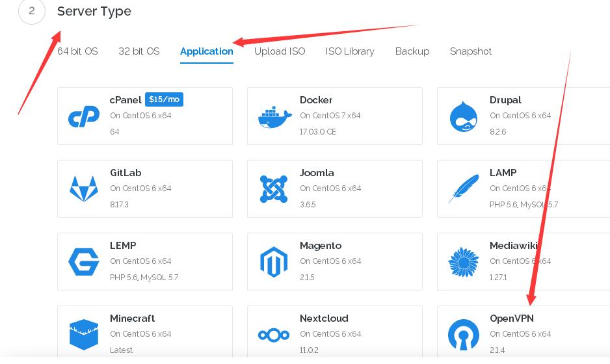Select the Docker whale icon
This screenshot has width=610, height=364.
point(274,117)
